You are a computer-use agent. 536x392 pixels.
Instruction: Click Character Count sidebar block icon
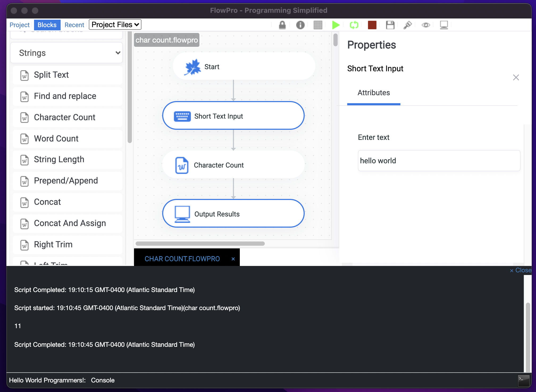[24, 118]
